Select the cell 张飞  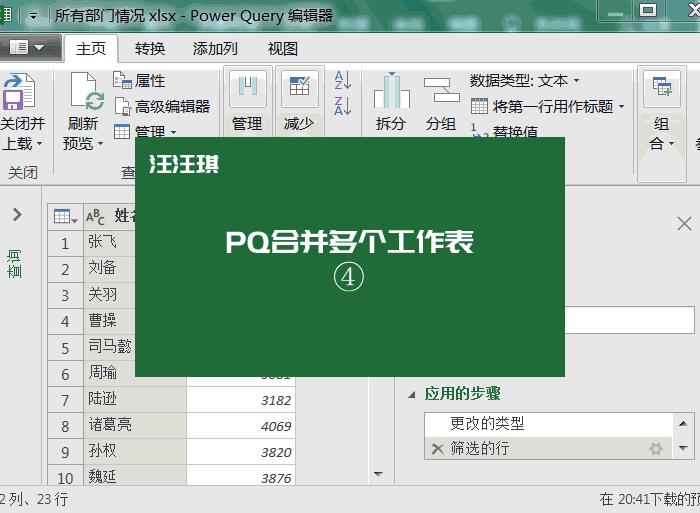(x=109, y=242)
